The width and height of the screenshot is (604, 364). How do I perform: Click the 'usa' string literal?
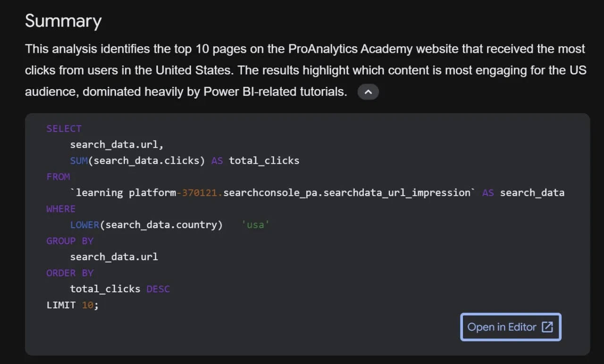tap(255, 225)
